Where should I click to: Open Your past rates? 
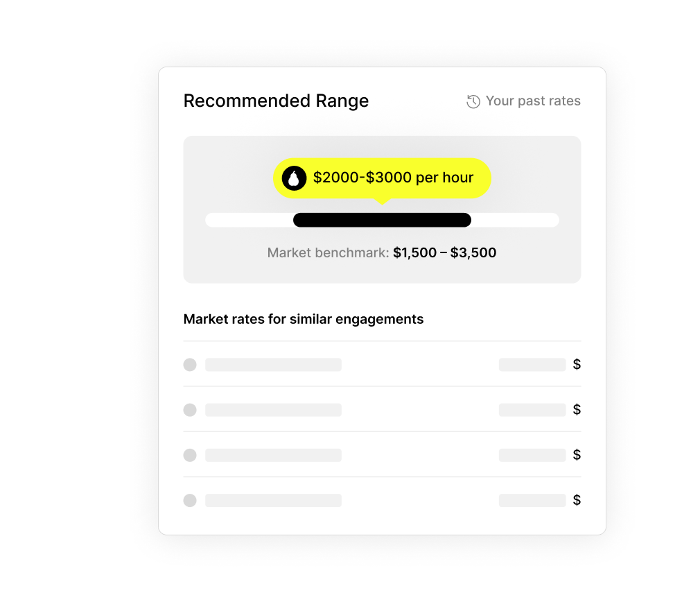tap(534, 101)
